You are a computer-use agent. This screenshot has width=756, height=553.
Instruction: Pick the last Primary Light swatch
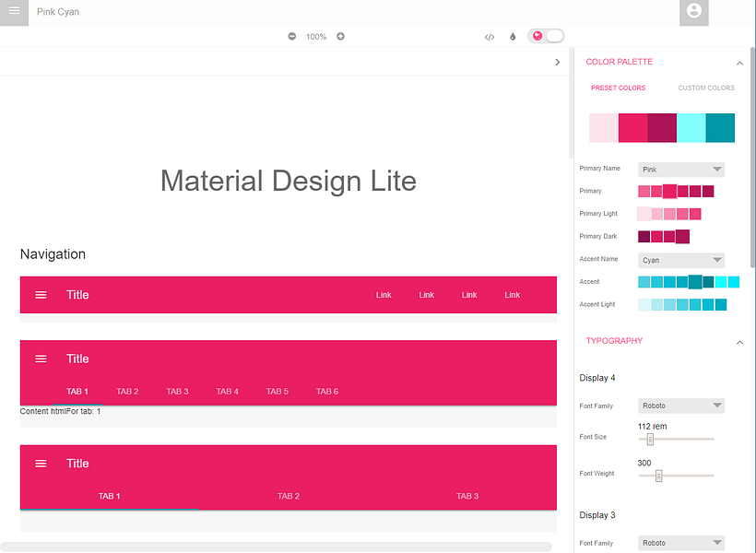point(695,214)
